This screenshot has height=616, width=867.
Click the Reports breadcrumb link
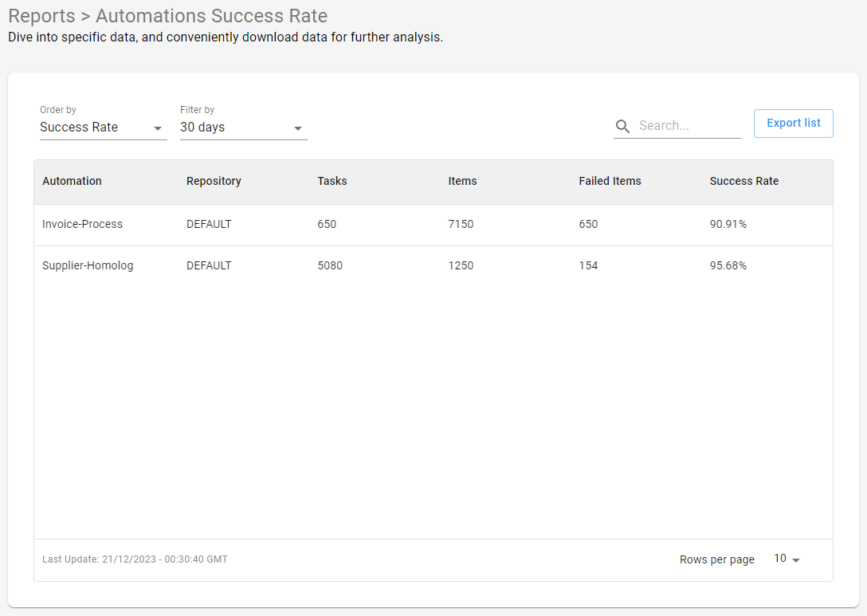tap(41, 16)
